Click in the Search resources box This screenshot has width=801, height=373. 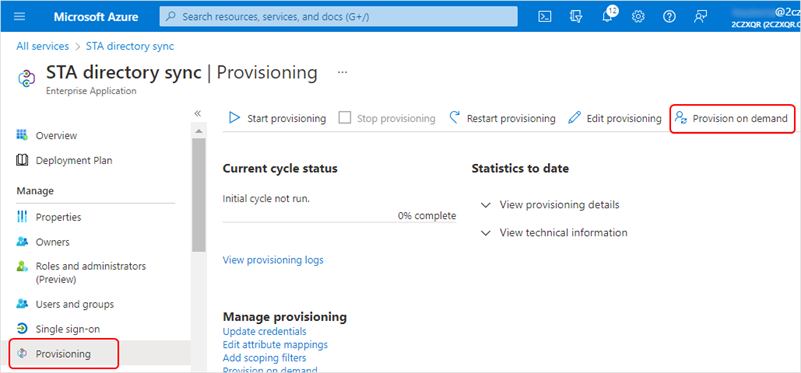338,16
